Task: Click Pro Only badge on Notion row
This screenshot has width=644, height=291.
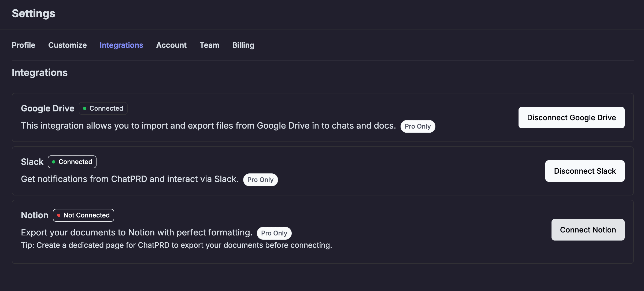Action: pyautogui.click(x=274, y=233)
